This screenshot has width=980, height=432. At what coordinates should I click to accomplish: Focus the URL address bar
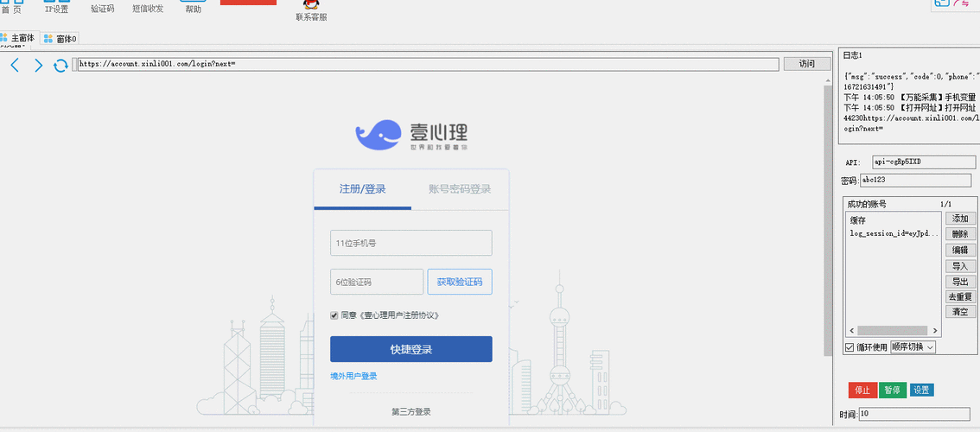[428, 64]
